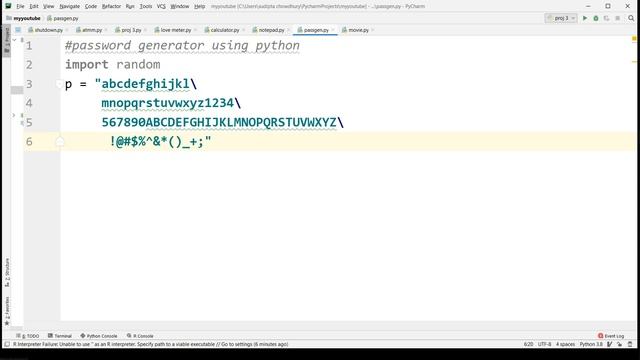
Task: Open the Edit menu
Action: (x=34, y=7)
